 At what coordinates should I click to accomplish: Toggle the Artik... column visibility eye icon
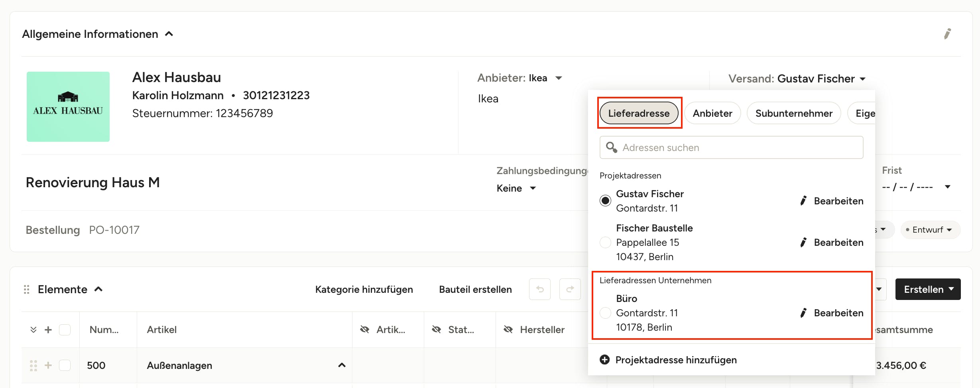tap(365, 329)
